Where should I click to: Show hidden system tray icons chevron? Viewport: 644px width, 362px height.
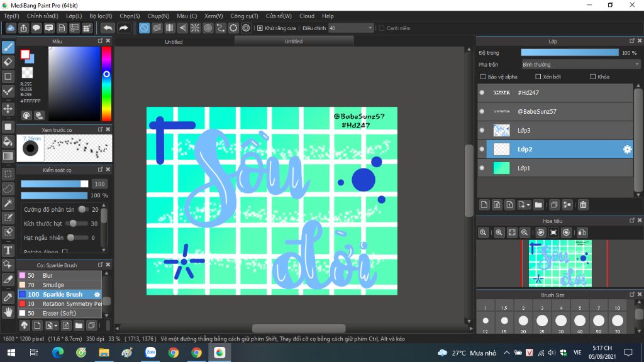506,353
